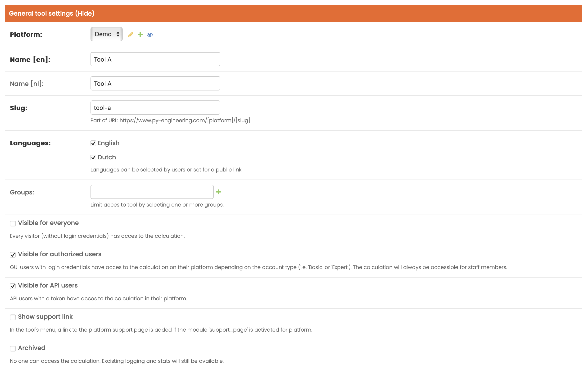Click the 'Platform:' field label
The image size is (588, 378).
tap(26, 35)
